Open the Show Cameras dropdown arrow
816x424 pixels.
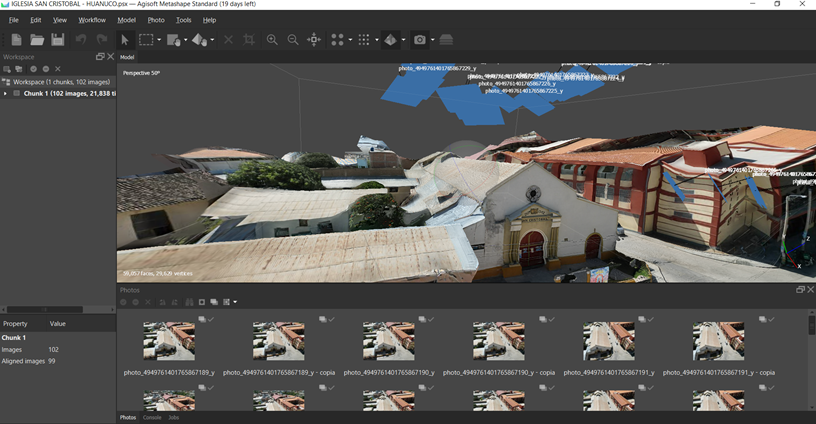point(432,40)
